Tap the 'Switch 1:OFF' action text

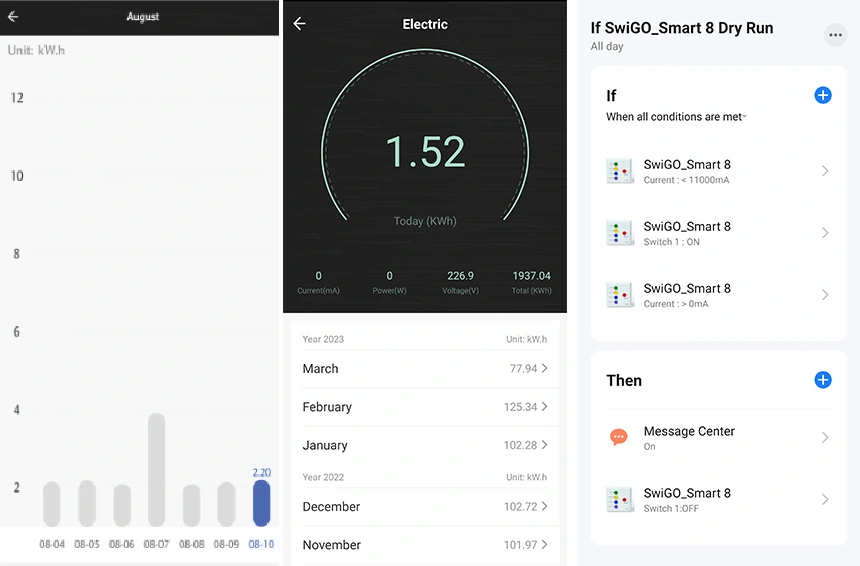(671, 508)
